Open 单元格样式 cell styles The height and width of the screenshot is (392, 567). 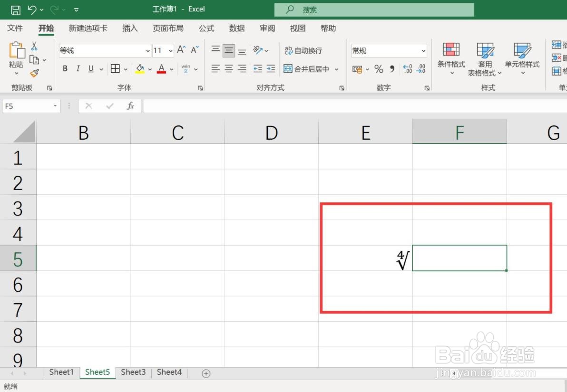point(522,58)
